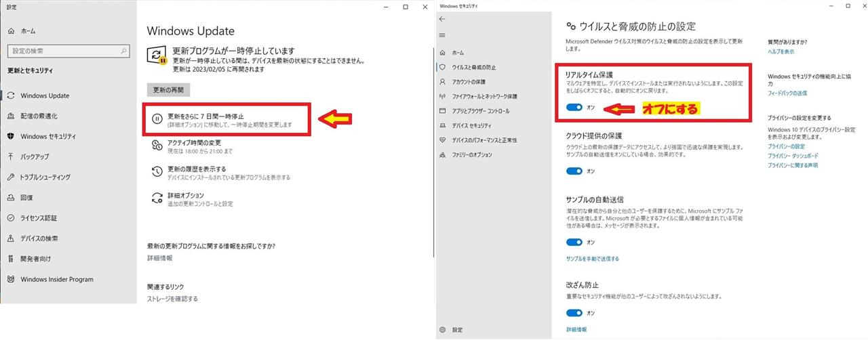This screenshot has width=868, height=340.
Task: Click the Windows Insider Program icon
Action: pyautogui.click(x=11, y=279)
